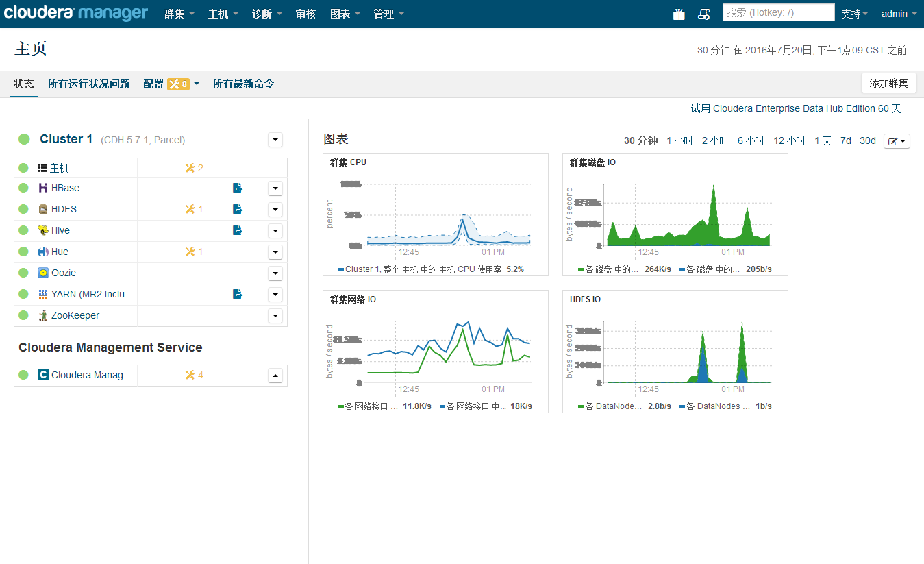
Task: Click the 添加群集 button
Action: click(888, 83)
